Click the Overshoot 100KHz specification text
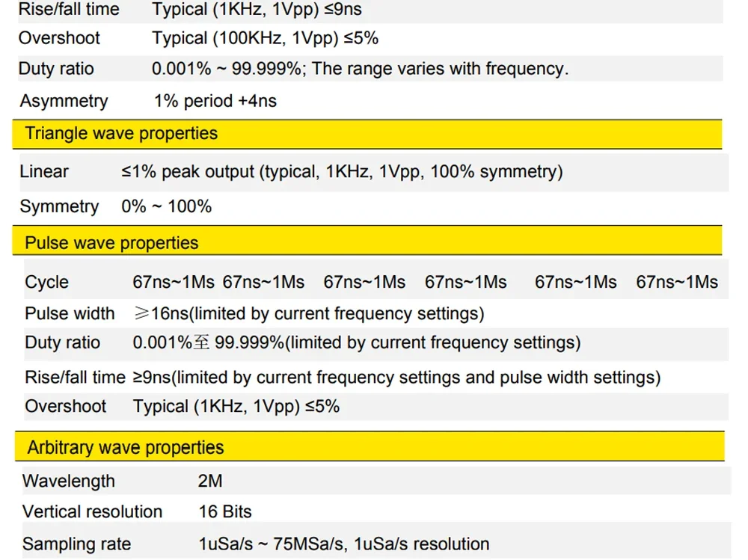The width and height of the screenshot is (748, 560). click(x=266, y=38)
